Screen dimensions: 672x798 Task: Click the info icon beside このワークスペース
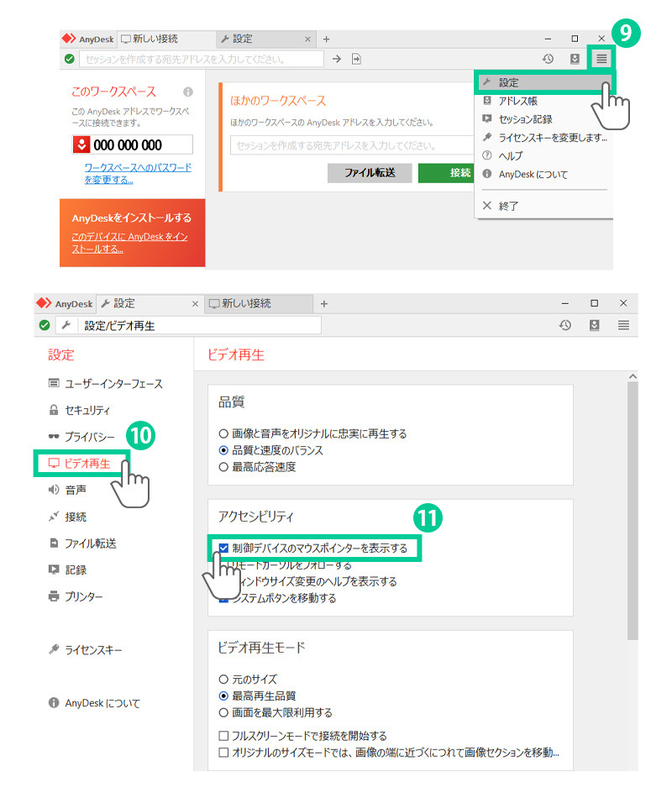[188, 92]
